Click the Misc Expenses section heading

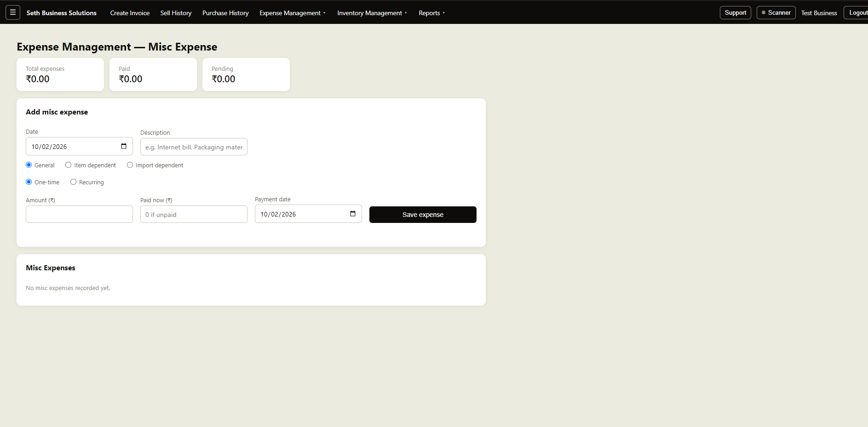tap(51, 268)
